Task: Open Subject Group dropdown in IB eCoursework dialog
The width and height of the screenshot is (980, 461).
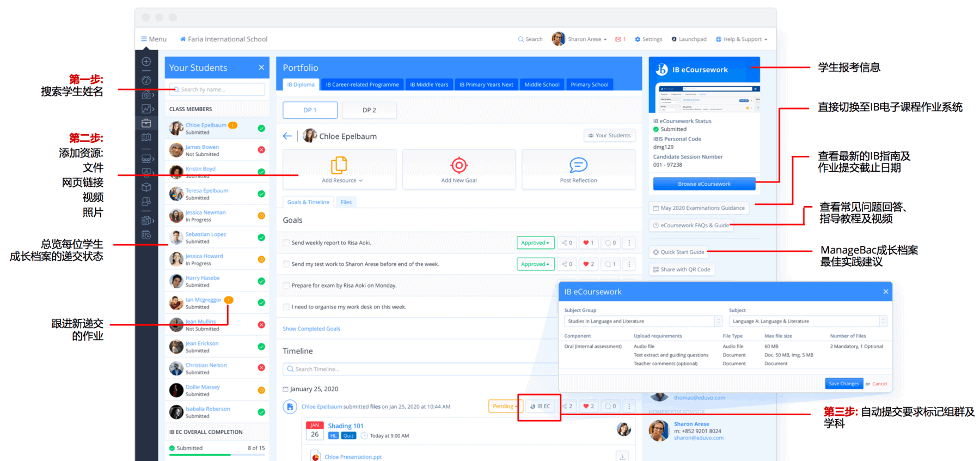Action: (643, 322)
